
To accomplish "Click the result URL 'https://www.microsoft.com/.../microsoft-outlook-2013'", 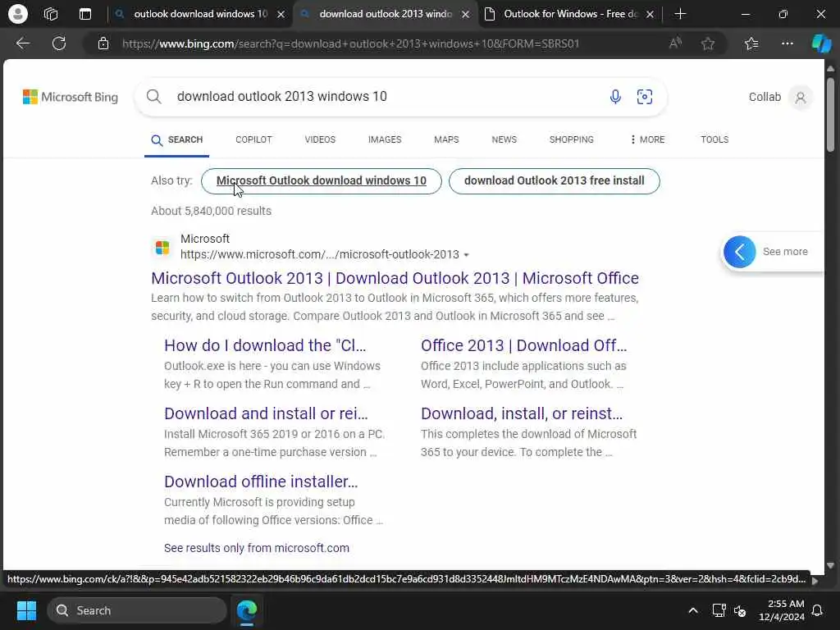I will 320,254.
